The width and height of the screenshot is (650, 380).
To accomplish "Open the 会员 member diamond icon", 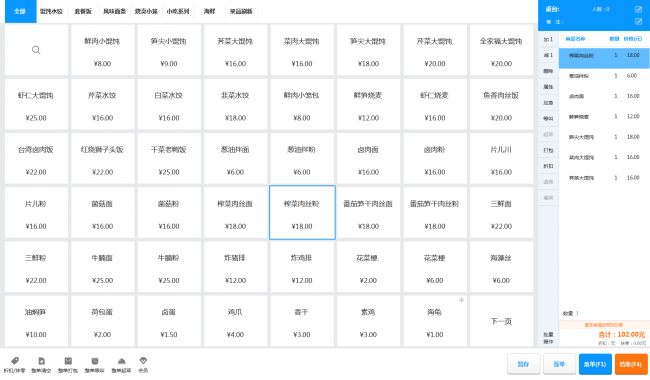I will (143, 361).
